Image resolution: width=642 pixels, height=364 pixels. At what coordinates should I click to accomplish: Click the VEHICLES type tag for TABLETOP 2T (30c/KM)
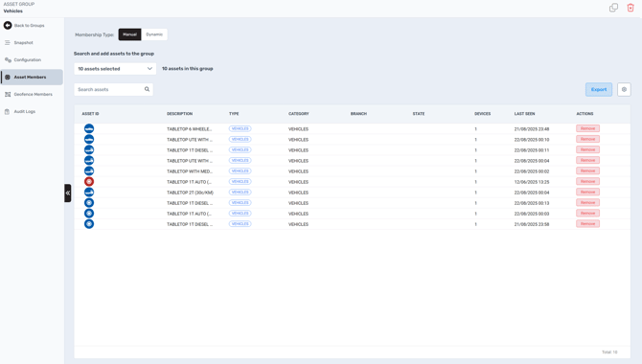(x=240, y=192)
